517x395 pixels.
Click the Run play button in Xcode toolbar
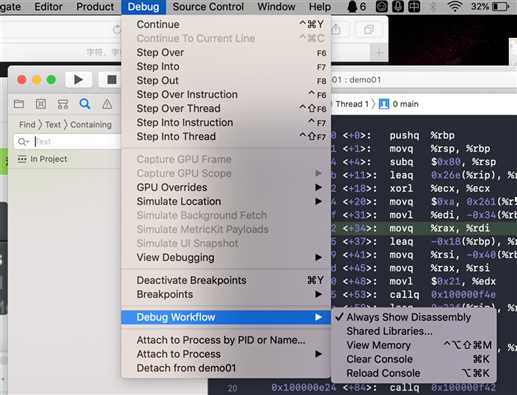click(x=78, y=80)
